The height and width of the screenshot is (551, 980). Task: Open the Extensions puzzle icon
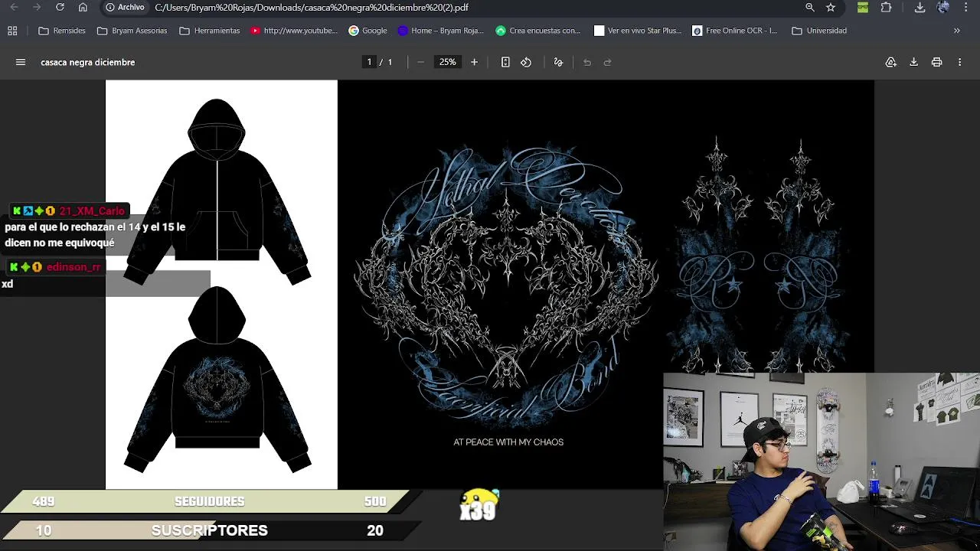click(886, 7)
